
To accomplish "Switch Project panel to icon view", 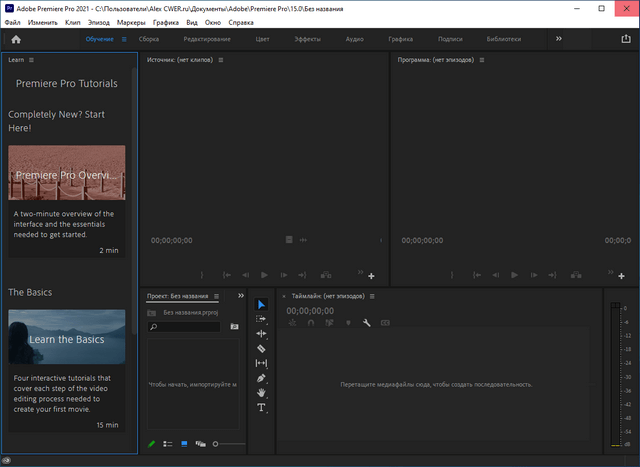I will pyautogui.click(x=184, y=443).
